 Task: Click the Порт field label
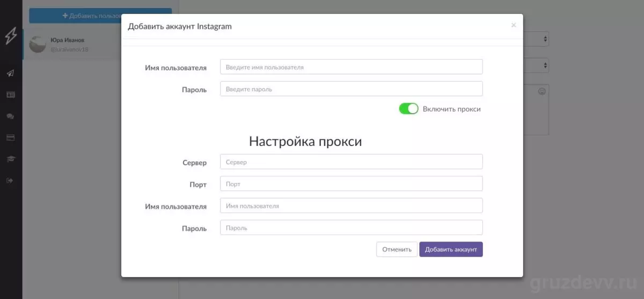(x=198, y=184)
